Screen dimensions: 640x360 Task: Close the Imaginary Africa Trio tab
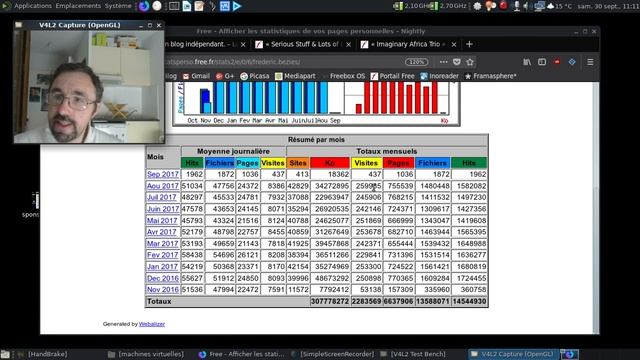coord(453,44)
